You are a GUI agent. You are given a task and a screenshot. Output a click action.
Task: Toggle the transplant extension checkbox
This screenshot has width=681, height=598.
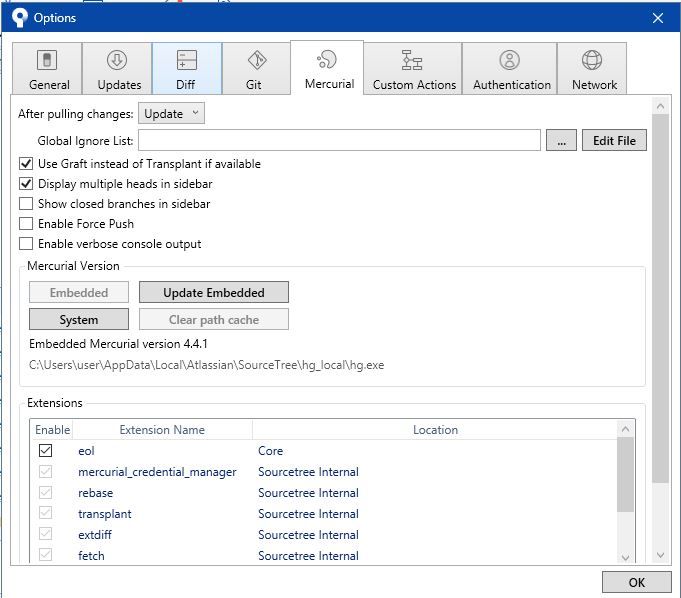[46, 512]
